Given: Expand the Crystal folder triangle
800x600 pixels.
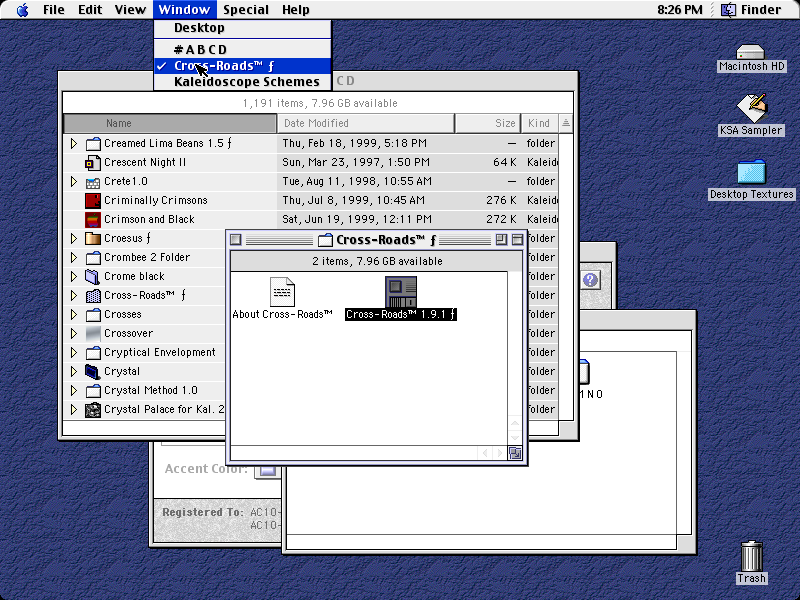Looking at the screenshot, I should tap(73, 371).
